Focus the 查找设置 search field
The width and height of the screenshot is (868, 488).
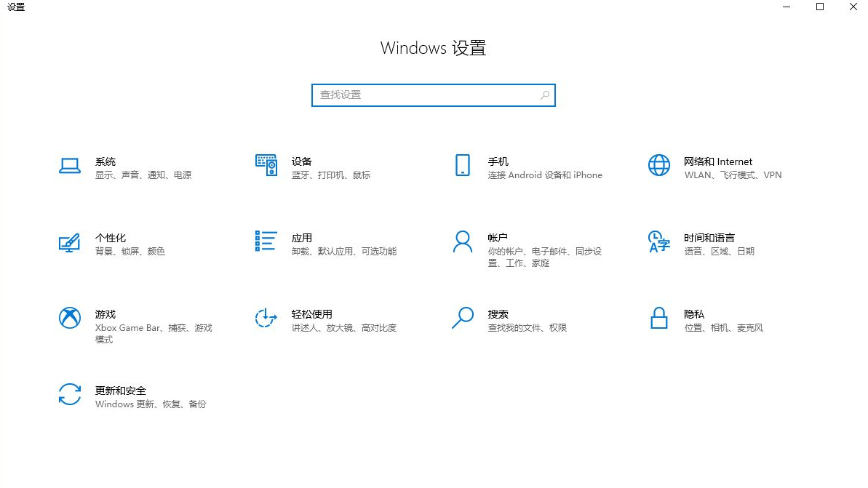coord(434,95)
